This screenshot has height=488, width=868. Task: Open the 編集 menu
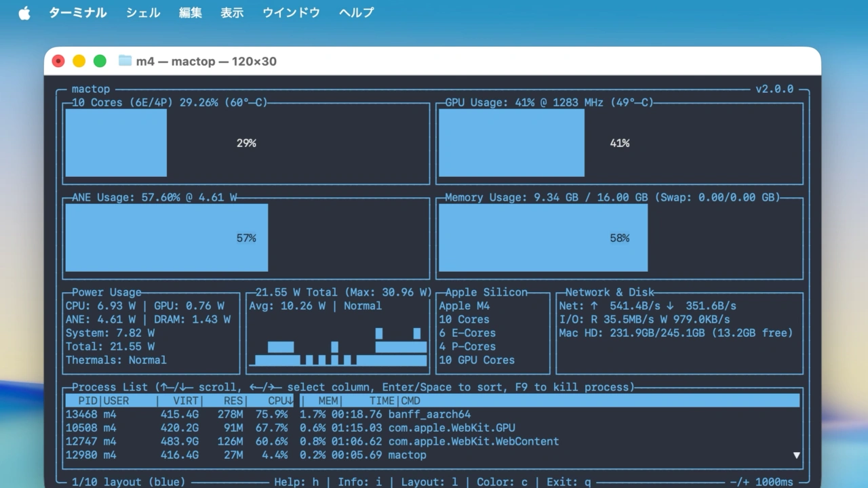click(x=191, y=13)
